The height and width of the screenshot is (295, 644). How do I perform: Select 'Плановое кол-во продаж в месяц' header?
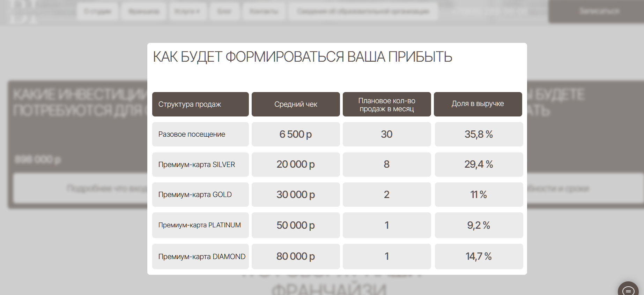click(x=387, y=104)
